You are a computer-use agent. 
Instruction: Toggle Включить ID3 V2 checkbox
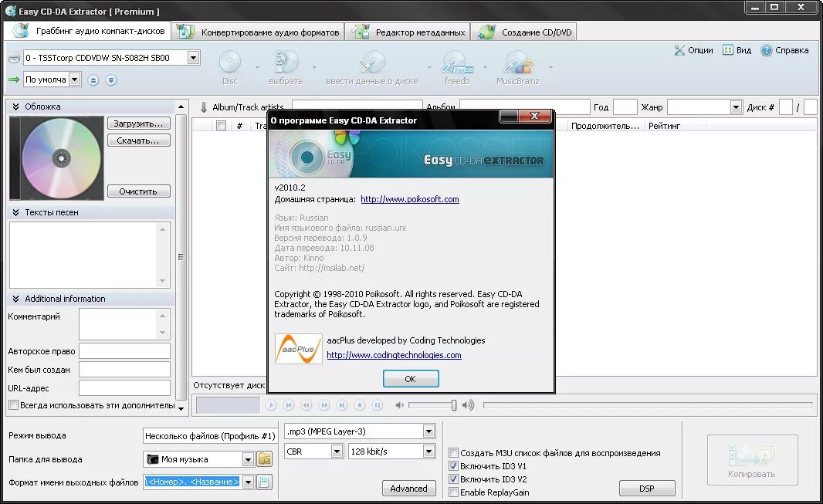(453, 479)
